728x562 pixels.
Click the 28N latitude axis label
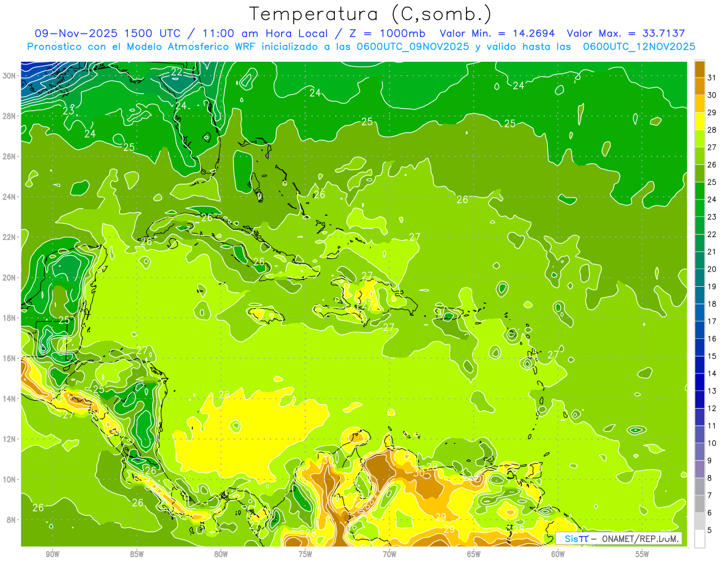point(10,116)
